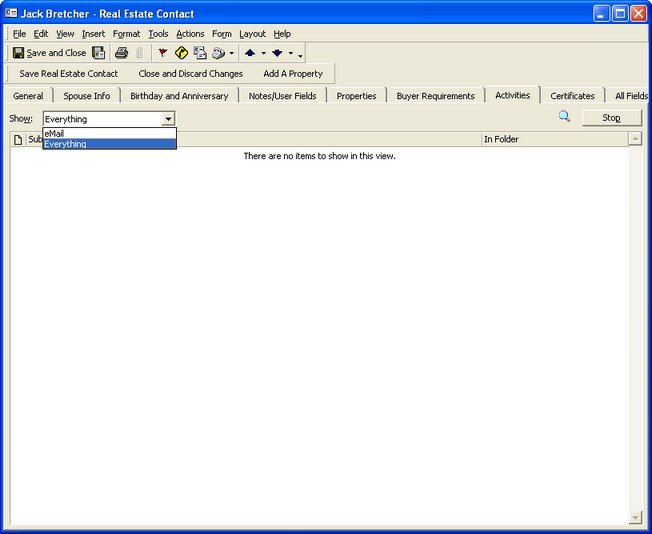Click the AutoDial telephone icon
The width and height of the screenshot is (652, 534).
point(218,53)
